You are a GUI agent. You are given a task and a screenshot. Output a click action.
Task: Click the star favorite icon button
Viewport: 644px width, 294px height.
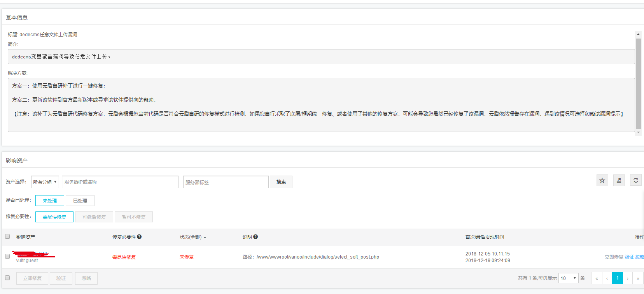(x=602, y=180)
